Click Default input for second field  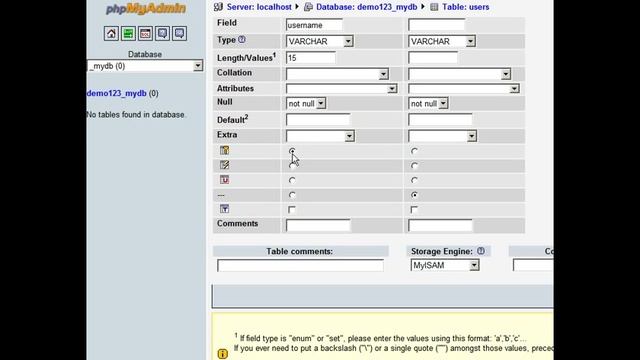440,120
